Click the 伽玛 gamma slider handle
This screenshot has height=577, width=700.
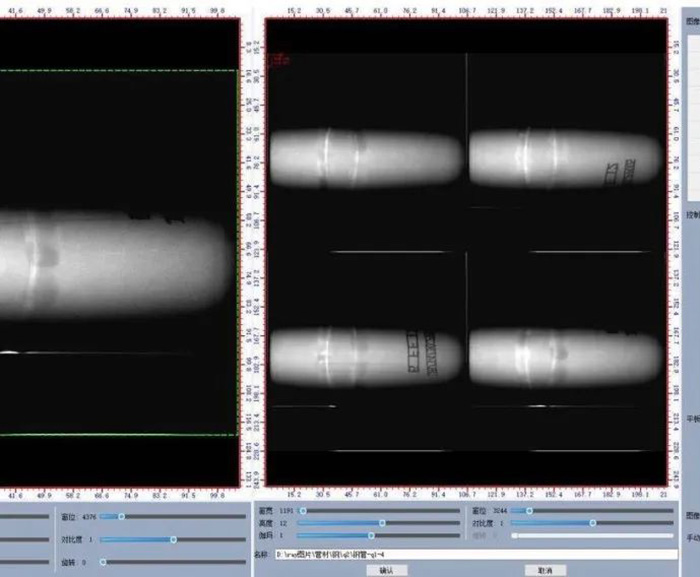click(x=371, y=535)
